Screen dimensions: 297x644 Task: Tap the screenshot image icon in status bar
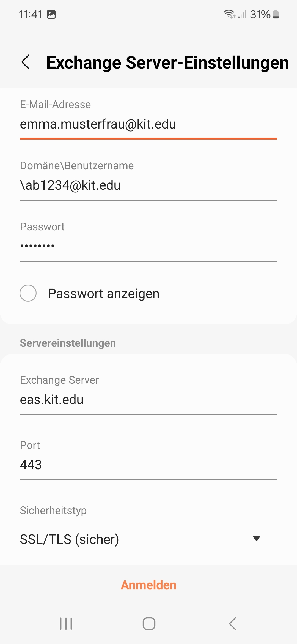tap(51, 14)
